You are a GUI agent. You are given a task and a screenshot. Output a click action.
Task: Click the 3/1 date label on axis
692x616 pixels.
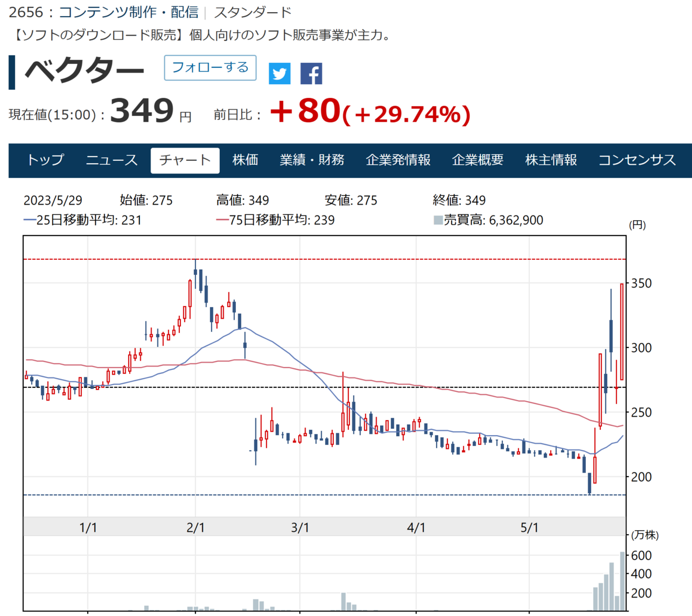coord(300,527)
